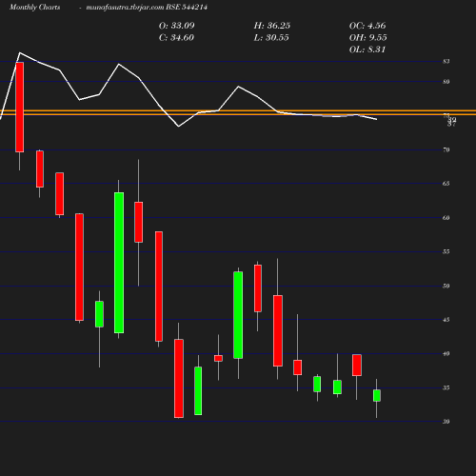Click the 35 price axis label

(446, 387)
